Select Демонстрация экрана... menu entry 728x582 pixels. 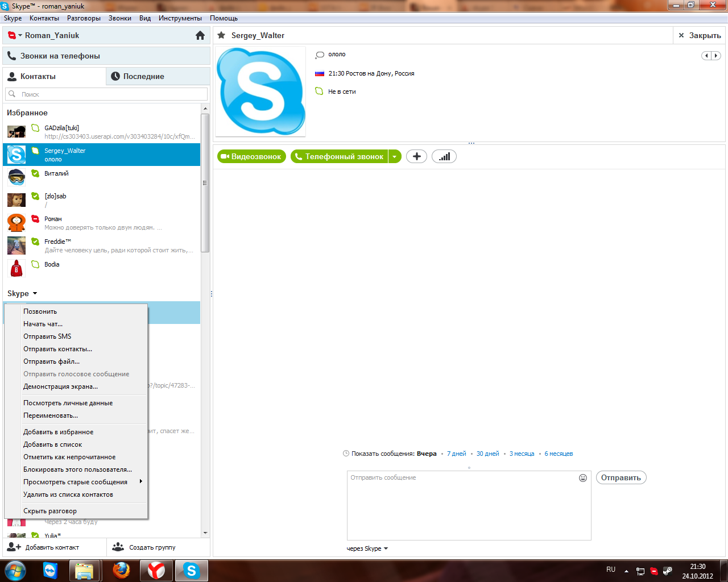(76, 386)
